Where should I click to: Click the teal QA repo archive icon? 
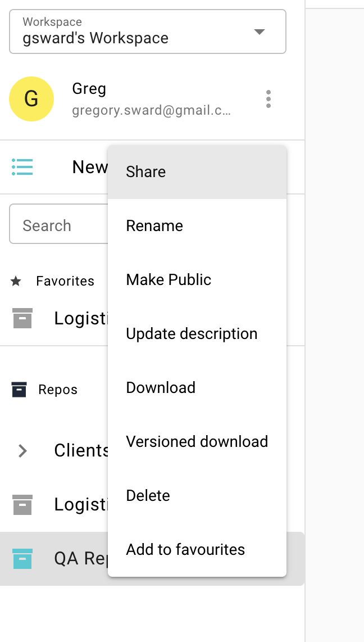[x=22, y=558]
